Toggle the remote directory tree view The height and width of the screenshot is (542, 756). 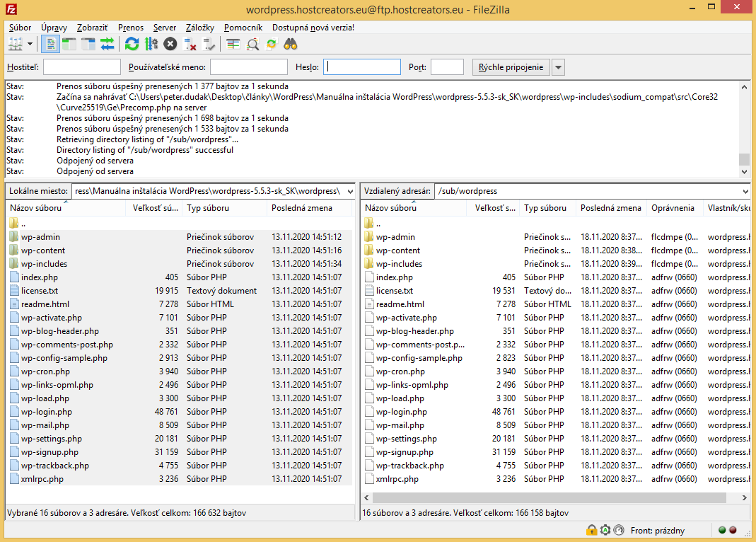click(x=88, y=45)
